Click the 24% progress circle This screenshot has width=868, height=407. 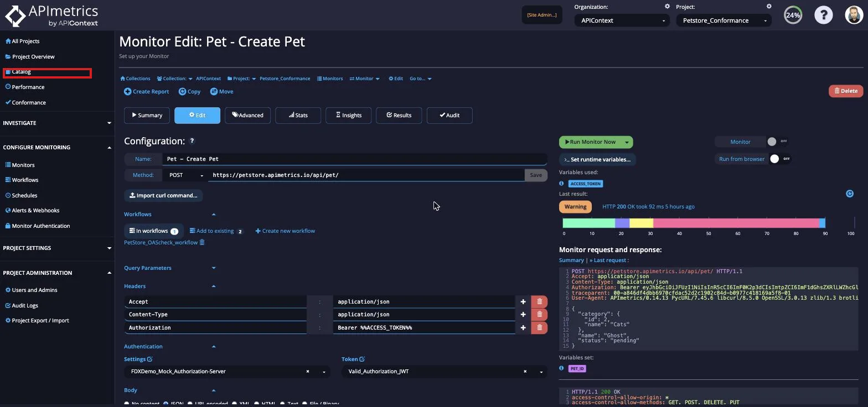coord(793,15)
